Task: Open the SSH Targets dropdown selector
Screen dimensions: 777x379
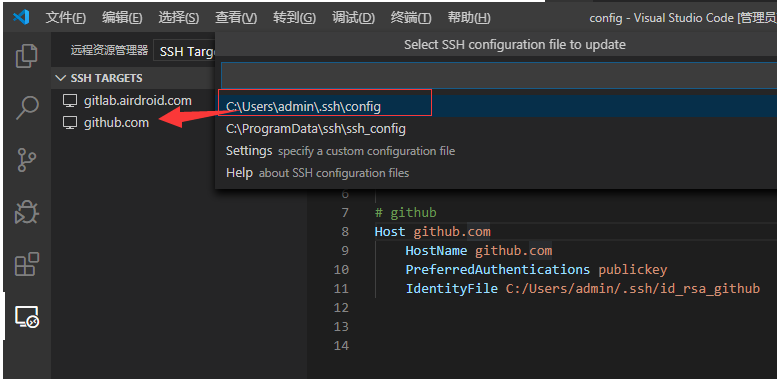Action: [184, 52]
